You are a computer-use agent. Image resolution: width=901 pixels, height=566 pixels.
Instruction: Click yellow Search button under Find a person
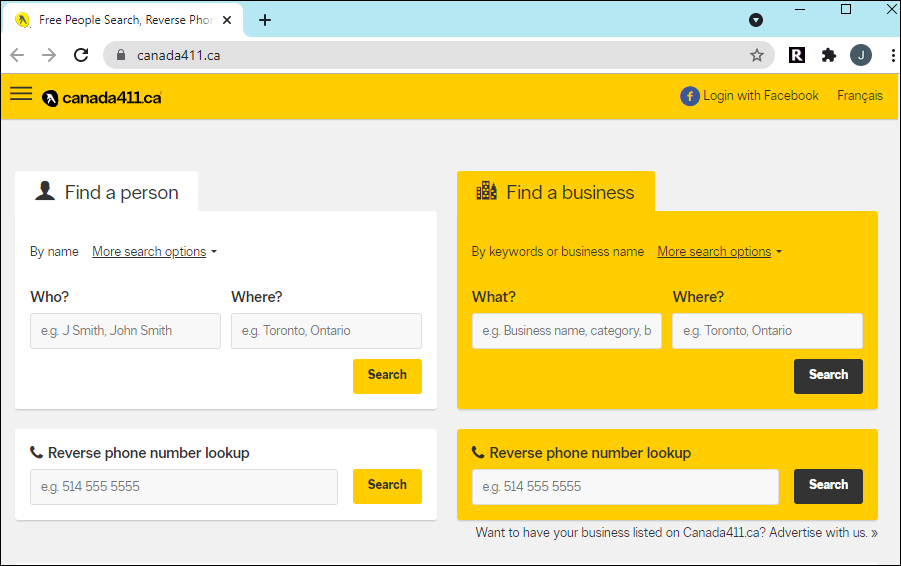pyautogui.click(x=387, y=376)
